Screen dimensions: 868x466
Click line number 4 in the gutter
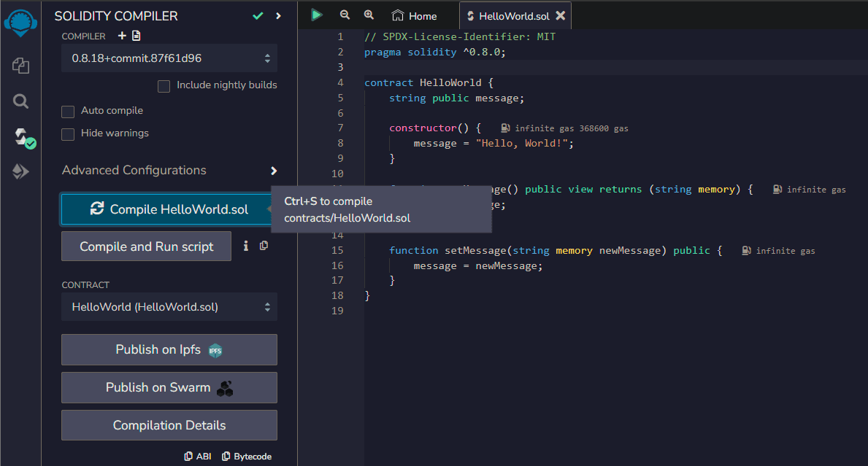click(x=340, y=82)
